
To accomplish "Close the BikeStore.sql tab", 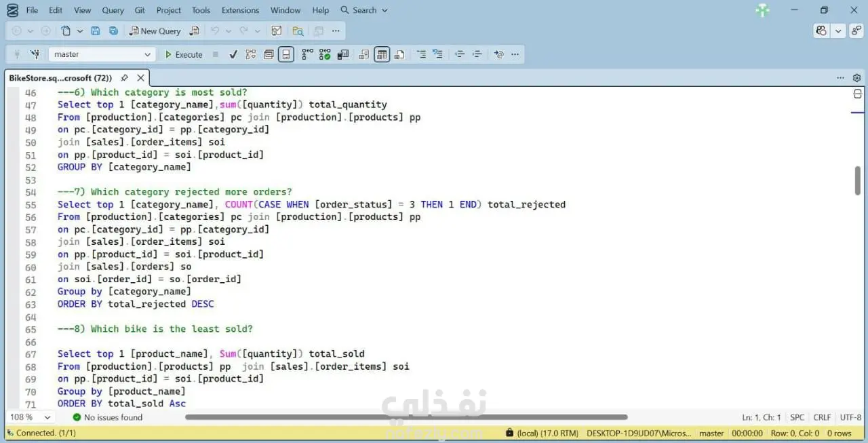I will [x=140, y=78].
